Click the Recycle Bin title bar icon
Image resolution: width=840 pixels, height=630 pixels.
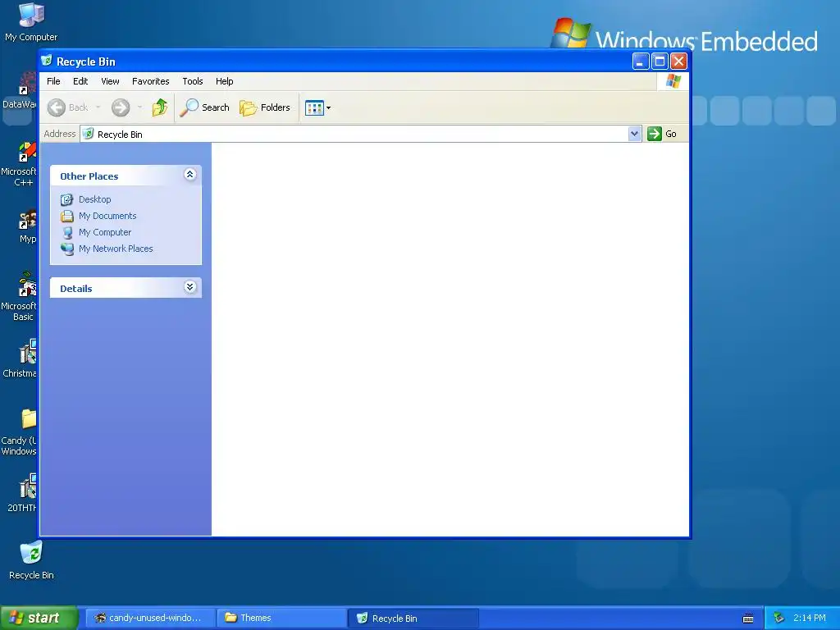point(47,61)
